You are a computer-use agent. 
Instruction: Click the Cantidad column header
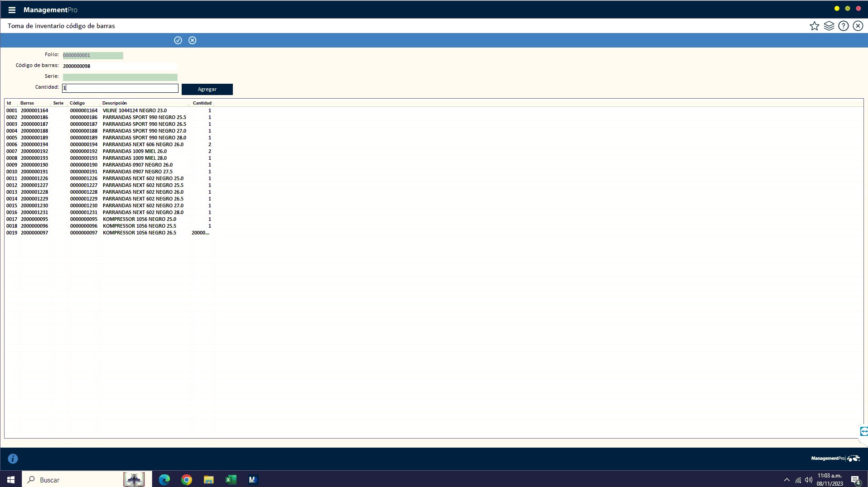click(x=202, y=103)
